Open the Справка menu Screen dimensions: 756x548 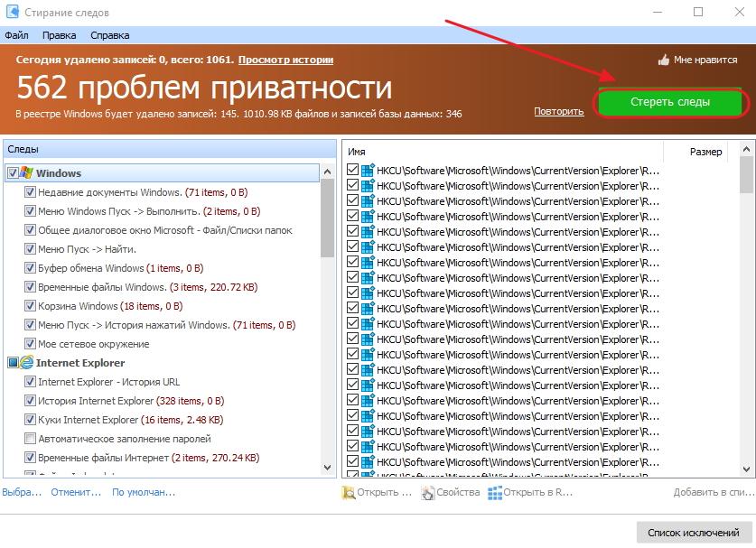point(109,35)
